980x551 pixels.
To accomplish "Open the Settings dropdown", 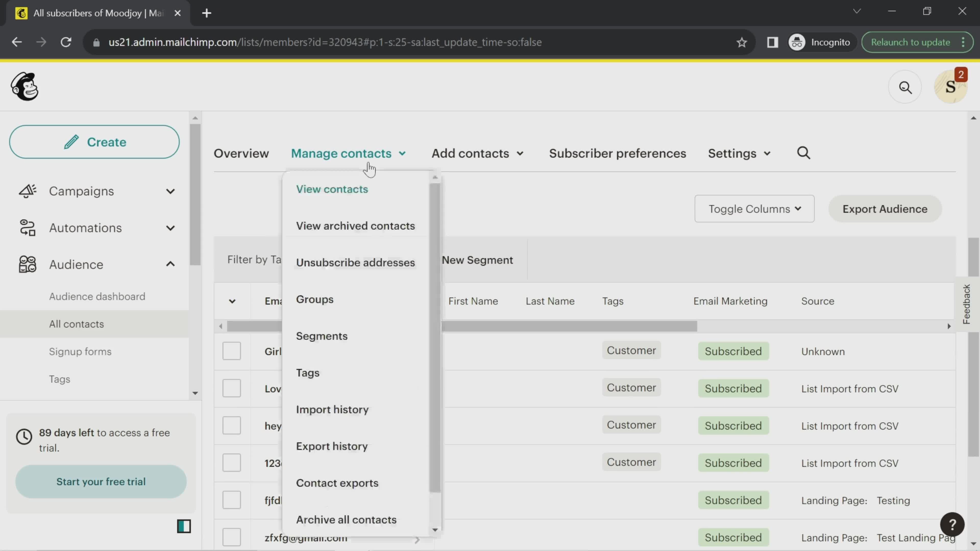I will (739, 153).
